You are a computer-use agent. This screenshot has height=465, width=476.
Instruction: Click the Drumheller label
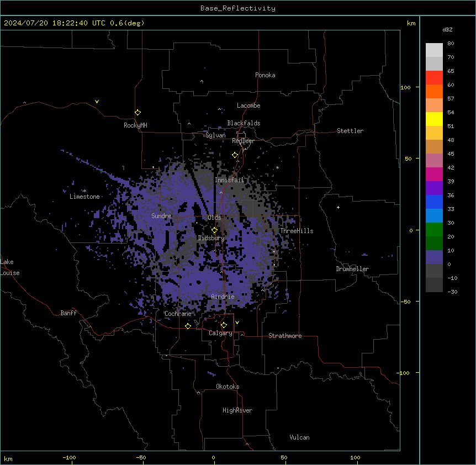pos(352,269)
